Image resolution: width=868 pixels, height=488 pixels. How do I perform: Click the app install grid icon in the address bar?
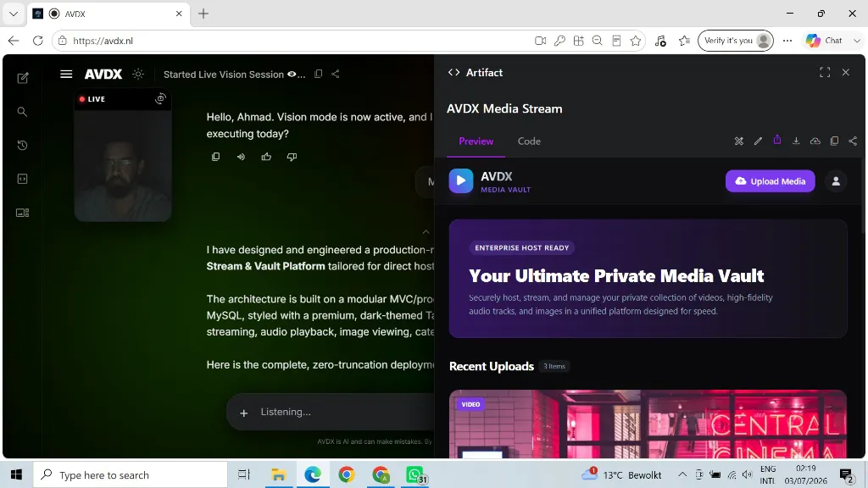[578, 41]
